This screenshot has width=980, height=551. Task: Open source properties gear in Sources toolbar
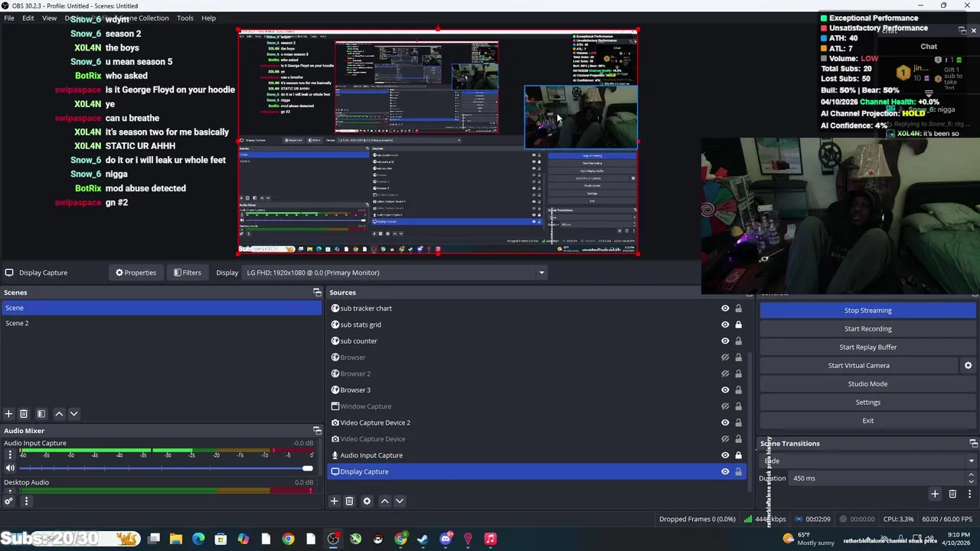coord(367,501)
